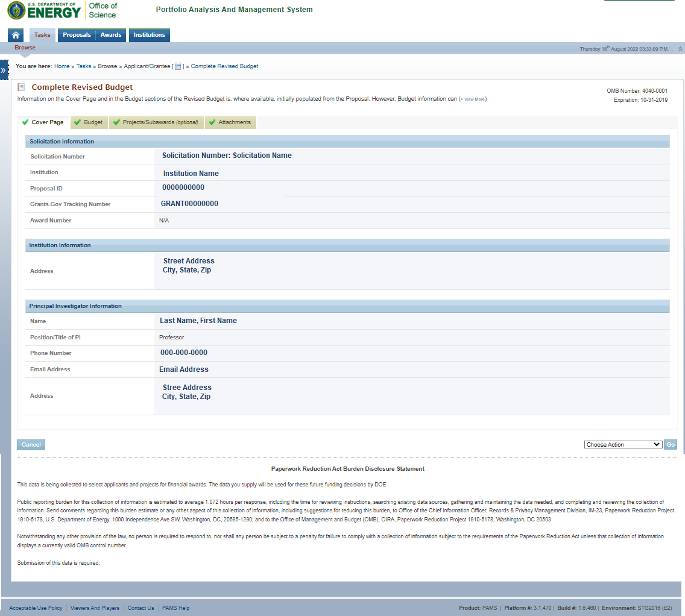Image resolution: width=685 pixels, height=616 pixels.
Task: Click the Institution Information section header
Action: click(x=347, y=245)
